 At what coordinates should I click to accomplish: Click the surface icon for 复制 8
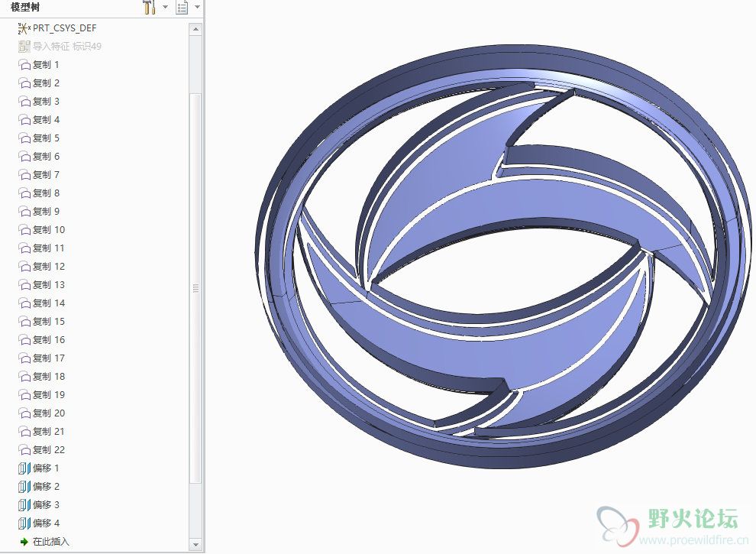pos(24,193)
